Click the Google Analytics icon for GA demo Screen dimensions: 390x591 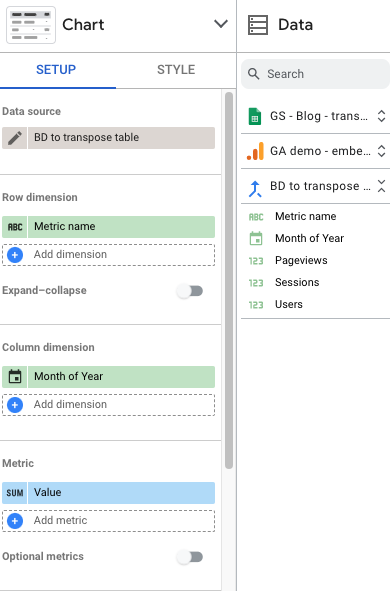(x=255, y=151)
